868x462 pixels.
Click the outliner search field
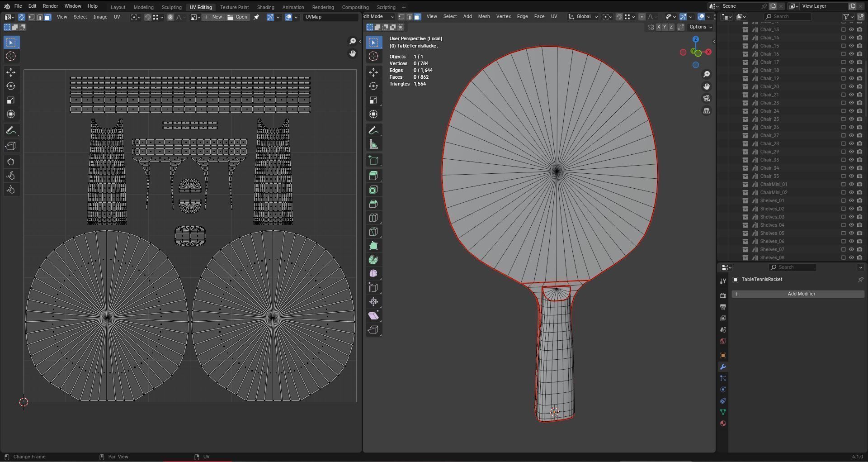pos(788,17)
